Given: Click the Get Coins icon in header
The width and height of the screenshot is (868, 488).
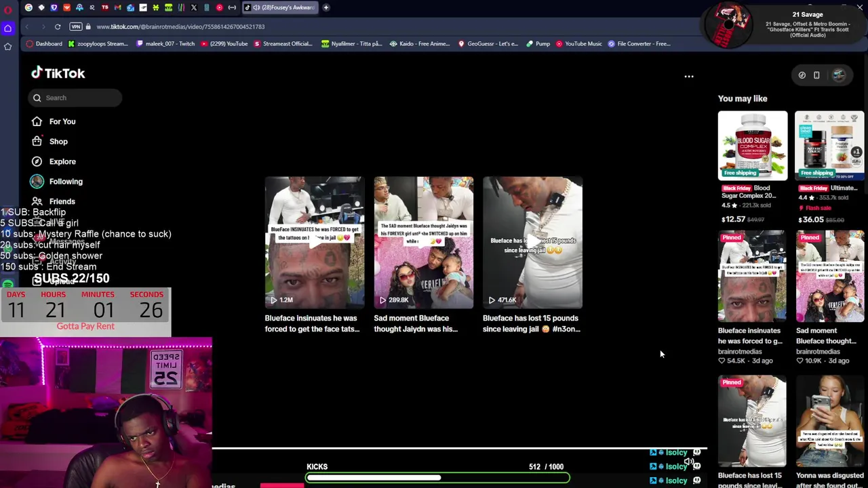Looking at the screenshot, I should click(802, 75).
